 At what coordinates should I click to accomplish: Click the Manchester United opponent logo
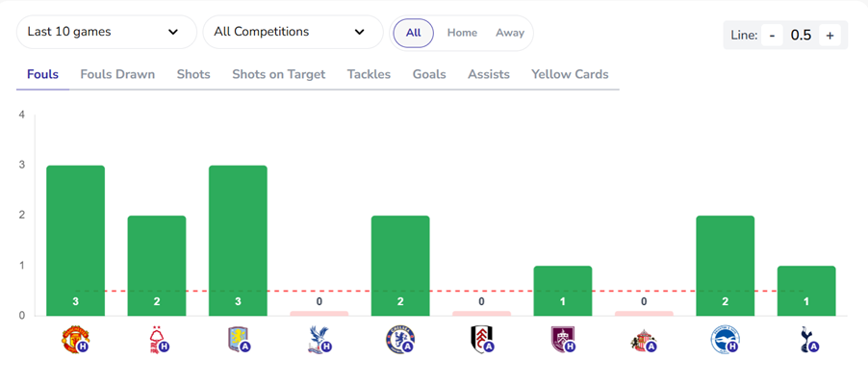coord(74,339)
